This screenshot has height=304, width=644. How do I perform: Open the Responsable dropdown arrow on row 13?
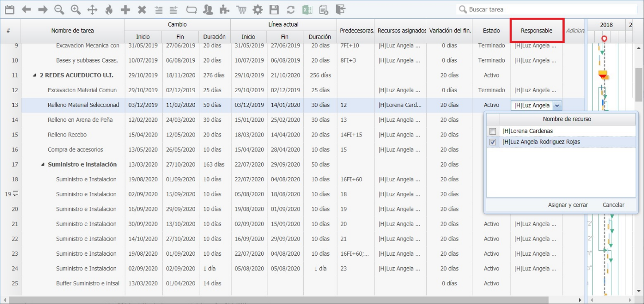(558, 105)
